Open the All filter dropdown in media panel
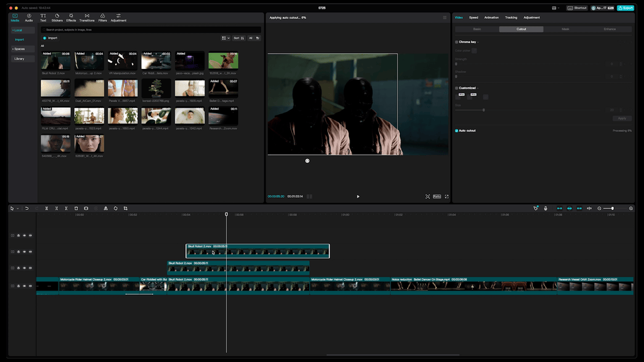This screenshot has height=362, width=644. (x=250, y=38)
